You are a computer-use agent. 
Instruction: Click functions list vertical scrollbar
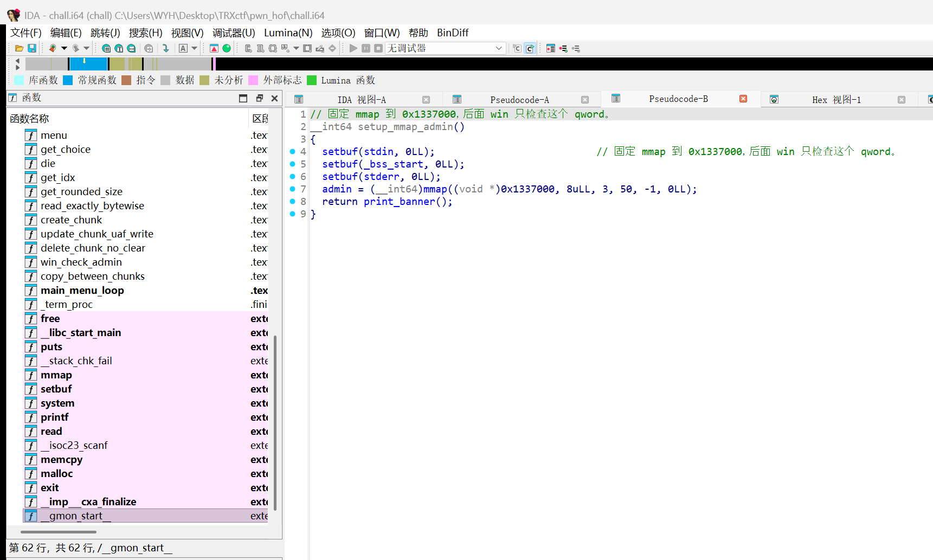pos(275,423)
